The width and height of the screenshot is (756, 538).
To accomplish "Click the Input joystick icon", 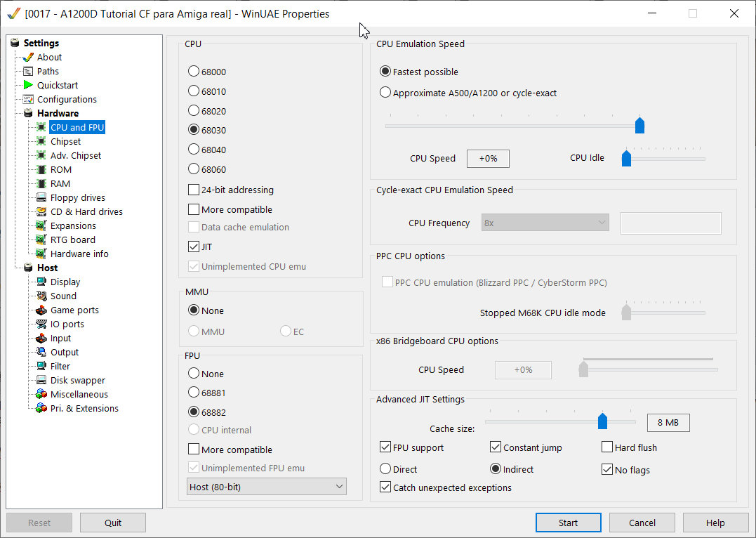I will pyautogui.click(x=41, y=338).
